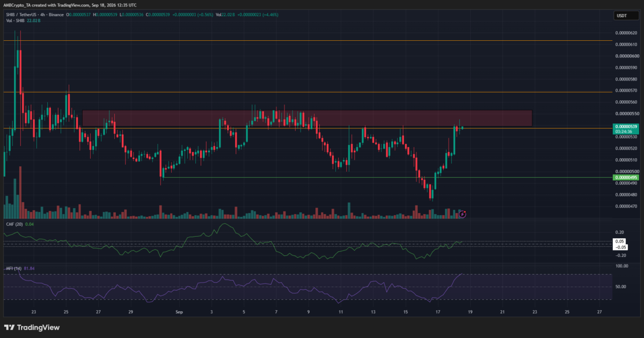Click the purple lightning event icon
This screenshot has height=338, width=644.
[x=463, y=214]
